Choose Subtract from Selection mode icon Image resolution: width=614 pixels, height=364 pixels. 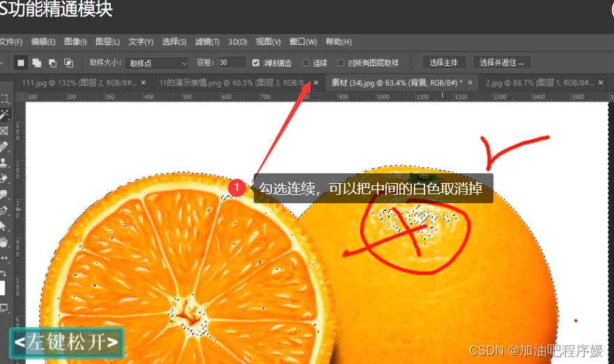click(x=52, y=63)
